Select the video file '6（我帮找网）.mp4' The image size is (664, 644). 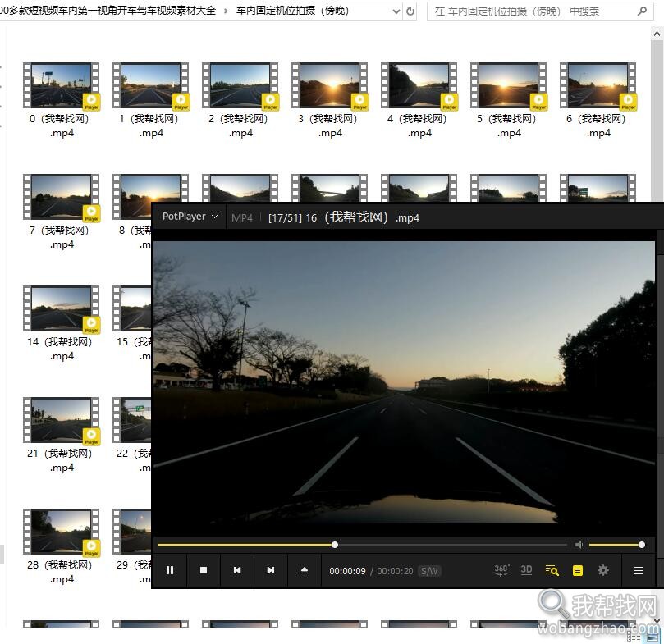[x=598, y=100]
